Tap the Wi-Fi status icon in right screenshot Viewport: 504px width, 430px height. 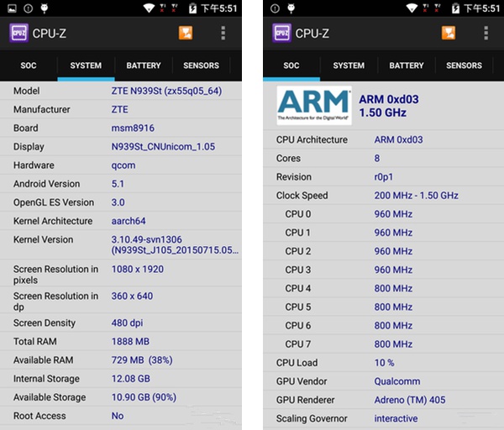pos(412,8)
